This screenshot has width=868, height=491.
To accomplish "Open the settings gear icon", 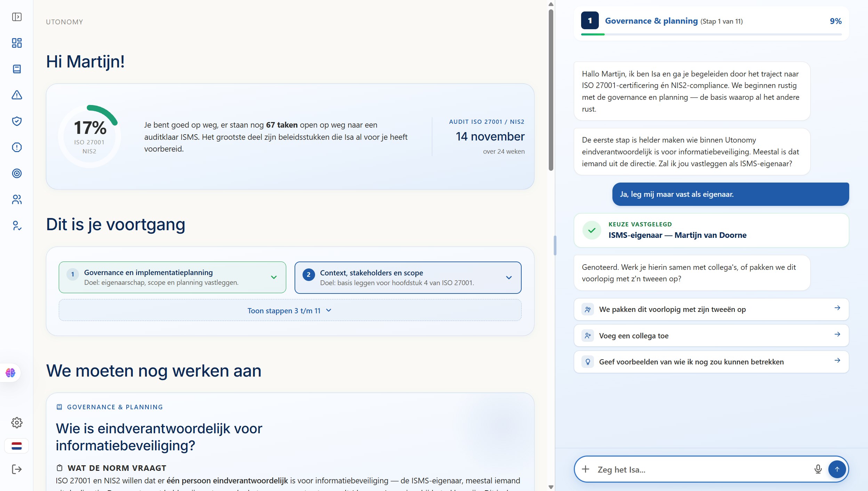I will click(17, 422).
